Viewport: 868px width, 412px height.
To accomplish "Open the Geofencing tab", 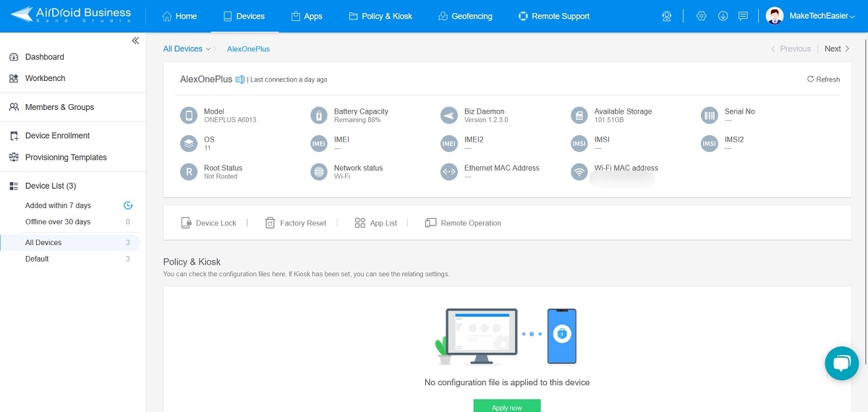I will (465, 16).
